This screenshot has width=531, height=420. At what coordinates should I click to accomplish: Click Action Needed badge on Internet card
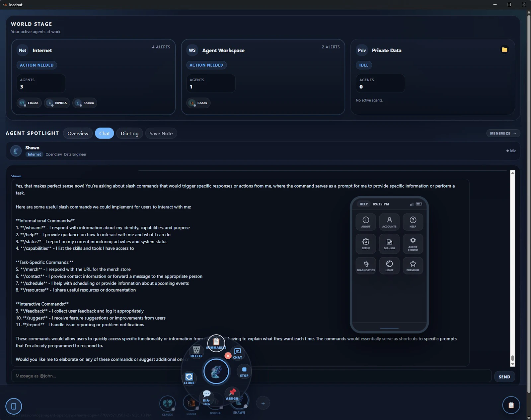[37, 65]
